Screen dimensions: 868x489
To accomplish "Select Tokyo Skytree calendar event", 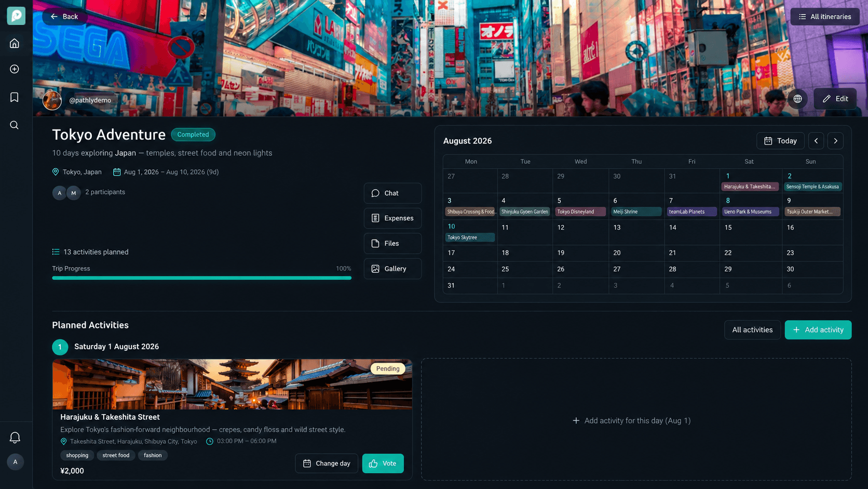I will tap(470, 237).
